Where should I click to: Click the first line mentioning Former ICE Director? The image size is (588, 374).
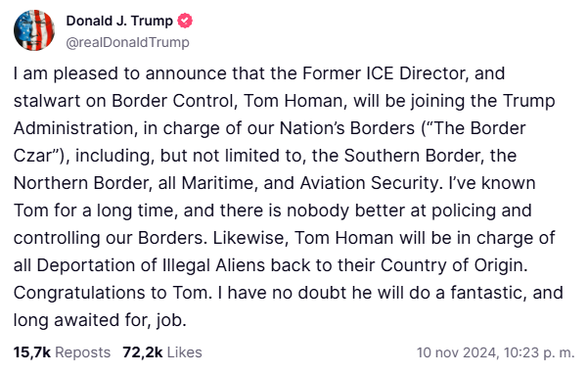pyautogui.click(x=259, y=73)
